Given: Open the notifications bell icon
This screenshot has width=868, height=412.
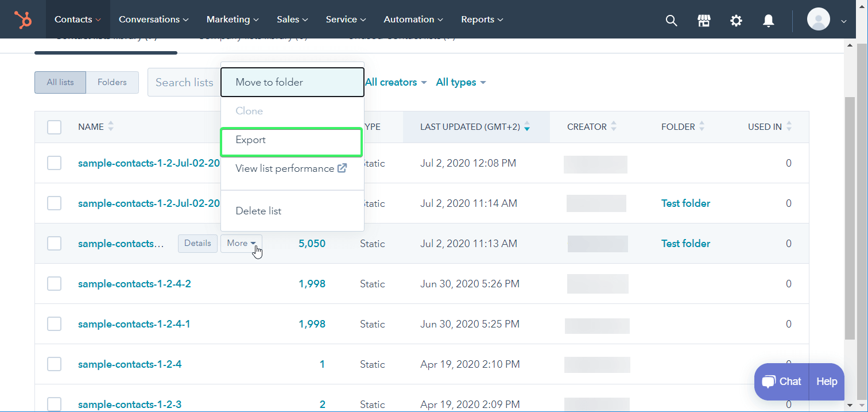Looking at the screenshot, I should 769,19.
